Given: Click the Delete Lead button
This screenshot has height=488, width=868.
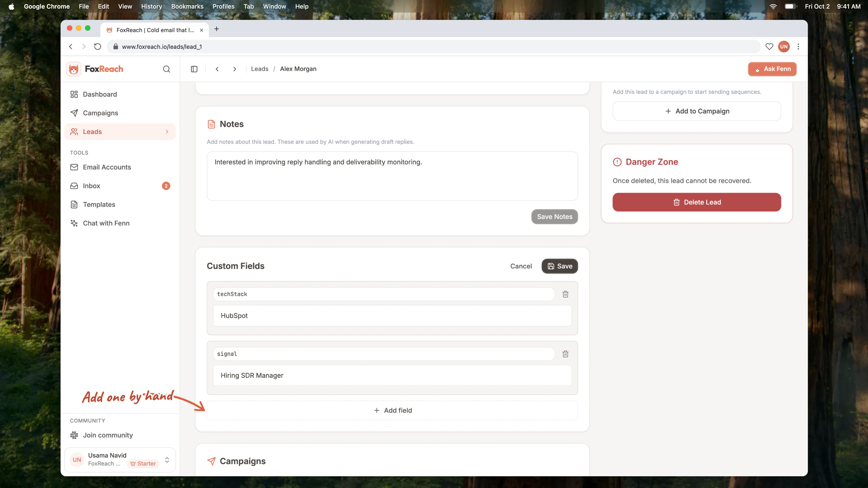Looking at the screenshot, I should click(697, 202).
